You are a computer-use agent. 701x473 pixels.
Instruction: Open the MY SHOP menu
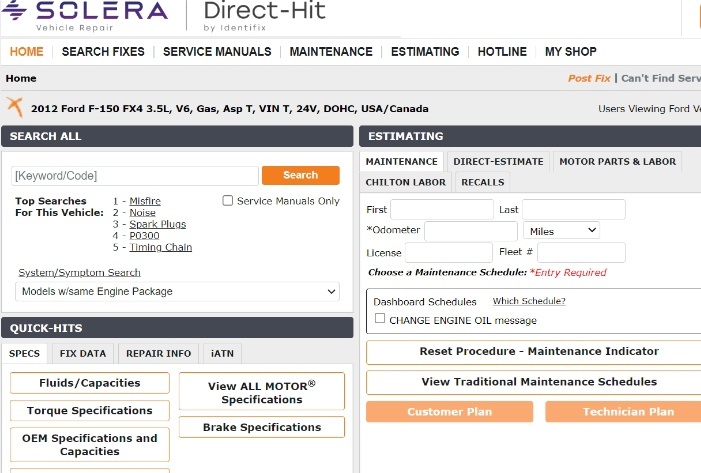(x=570, y=52)
